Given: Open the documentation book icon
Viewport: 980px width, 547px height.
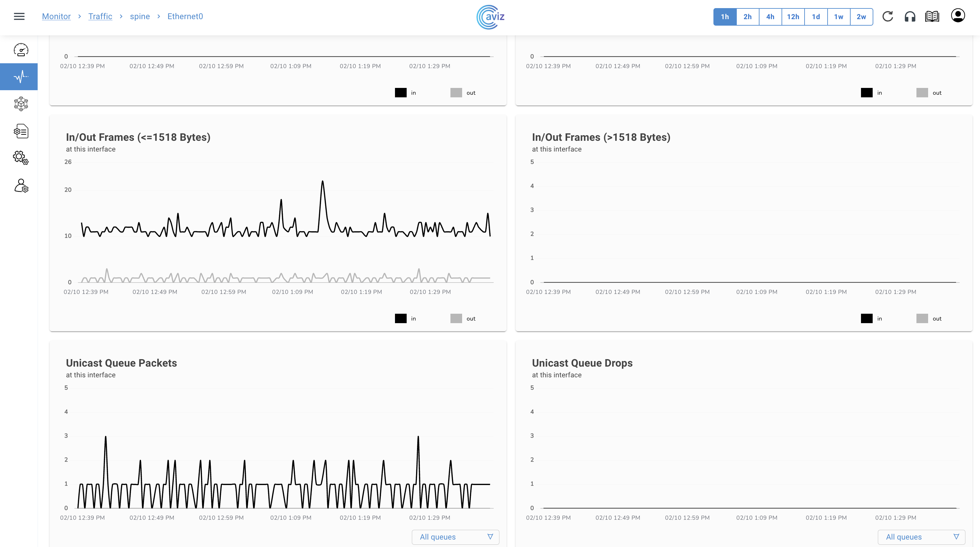Looking at the screenshot, I should tap(932, 16).
